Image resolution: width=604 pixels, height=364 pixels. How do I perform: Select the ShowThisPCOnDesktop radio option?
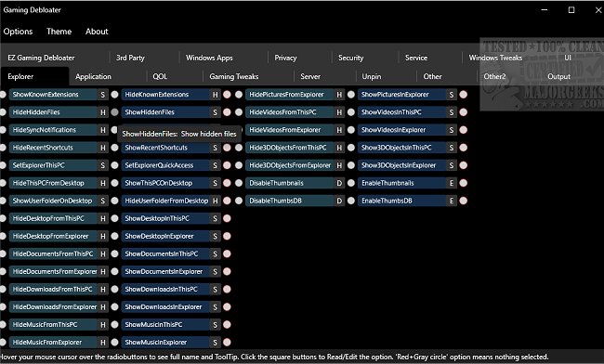point(115,183)
